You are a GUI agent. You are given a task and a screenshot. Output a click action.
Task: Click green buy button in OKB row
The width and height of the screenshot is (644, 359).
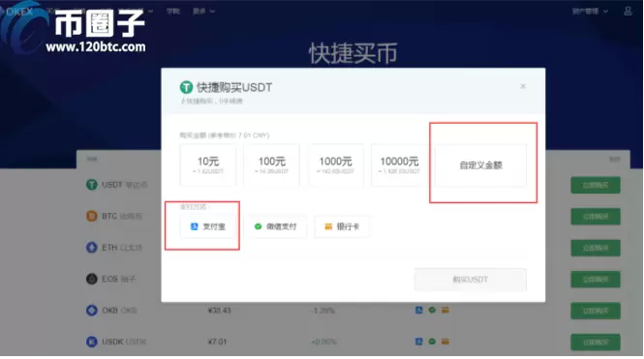596,311
